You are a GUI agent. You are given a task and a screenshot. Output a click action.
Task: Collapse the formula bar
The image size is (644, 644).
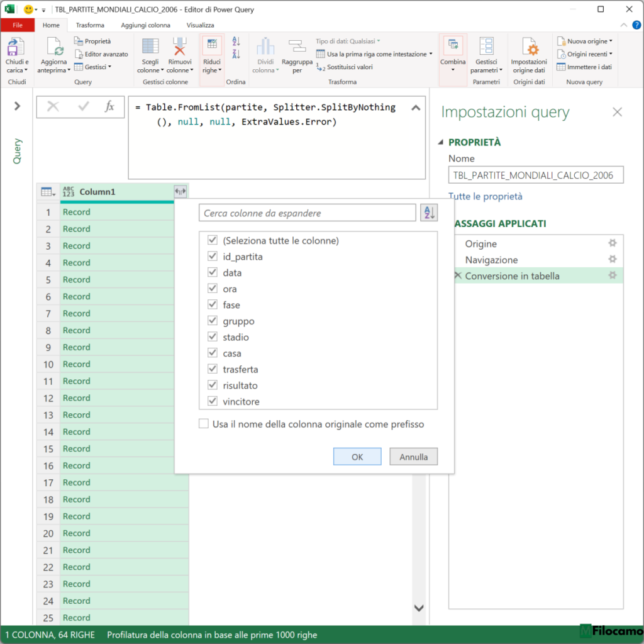tap(416, 108)
